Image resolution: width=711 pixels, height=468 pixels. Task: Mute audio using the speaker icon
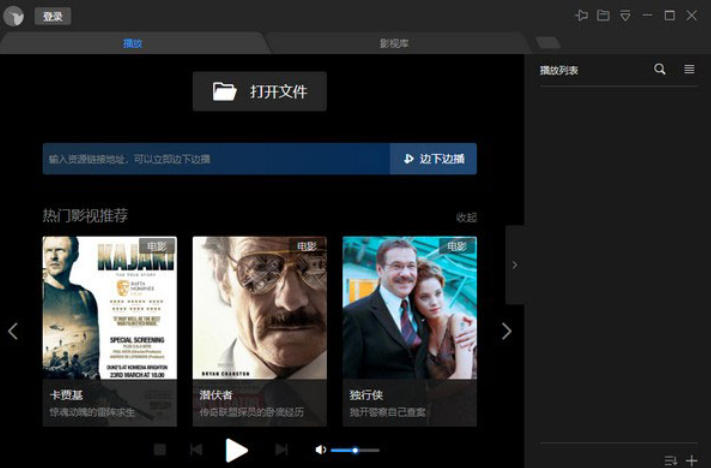[x=320, y=450]
